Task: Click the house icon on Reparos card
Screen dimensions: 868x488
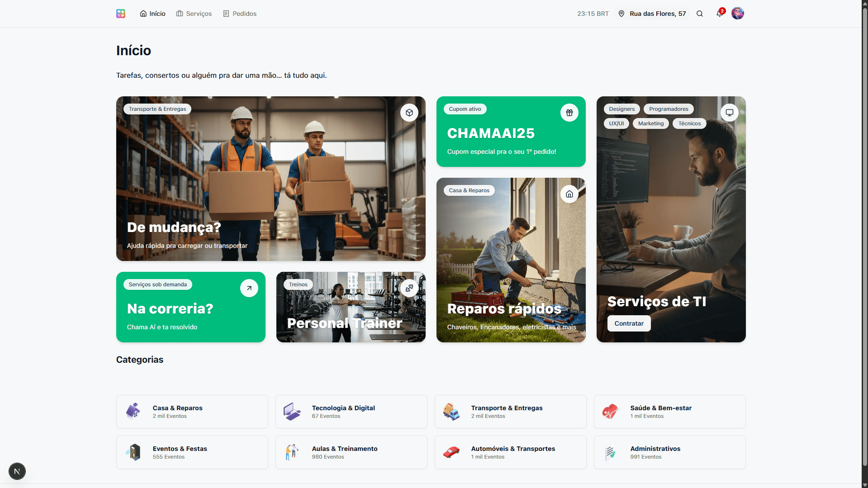Action: coord(569,194)
